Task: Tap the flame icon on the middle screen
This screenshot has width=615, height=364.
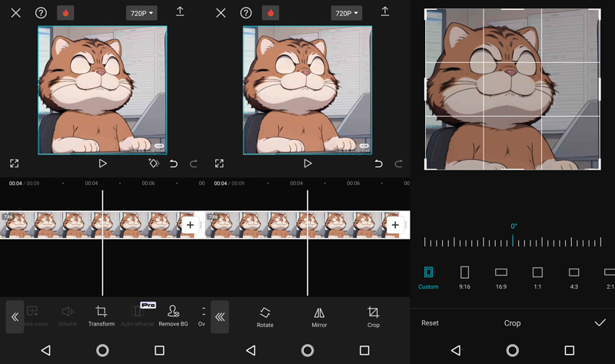Action: (271, 13)
